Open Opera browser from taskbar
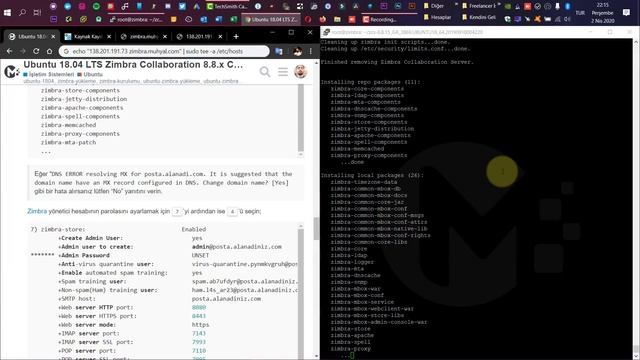 tap(308, 19)
